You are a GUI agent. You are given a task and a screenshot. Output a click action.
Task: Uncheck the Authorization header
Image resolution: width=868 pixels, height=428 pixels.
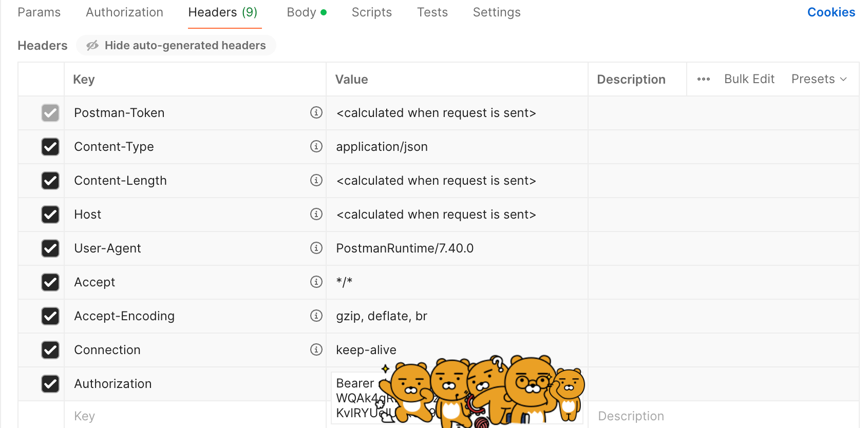pyautogui.click(x=50, y=384)
